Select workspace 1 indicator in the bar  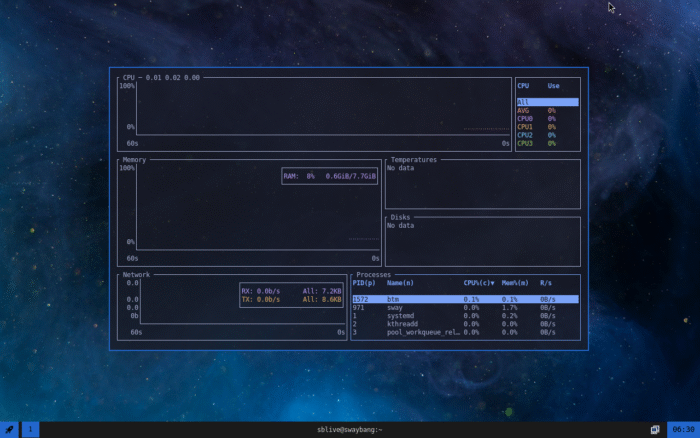30,429
